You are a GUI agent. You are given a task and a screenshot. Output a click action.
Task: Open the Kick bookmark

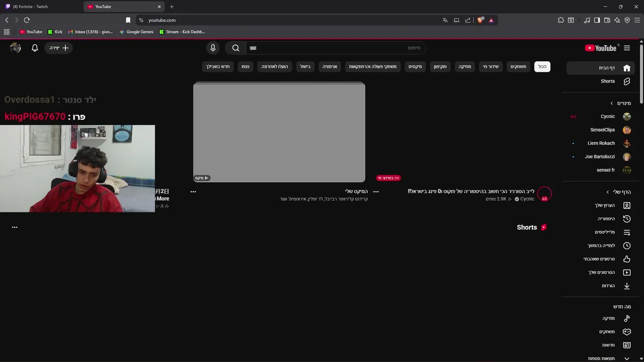tap(55, 32)
